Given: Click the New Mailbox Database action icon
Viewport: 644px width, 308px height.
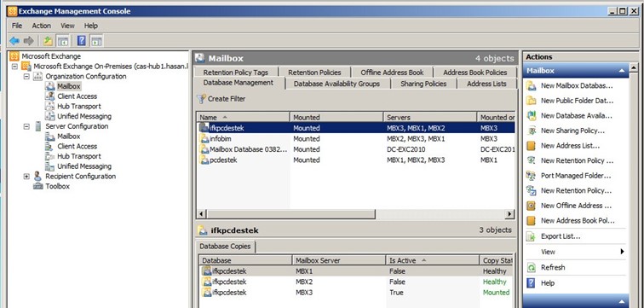Looking at the screenshot, I should (x=531, y=85).
